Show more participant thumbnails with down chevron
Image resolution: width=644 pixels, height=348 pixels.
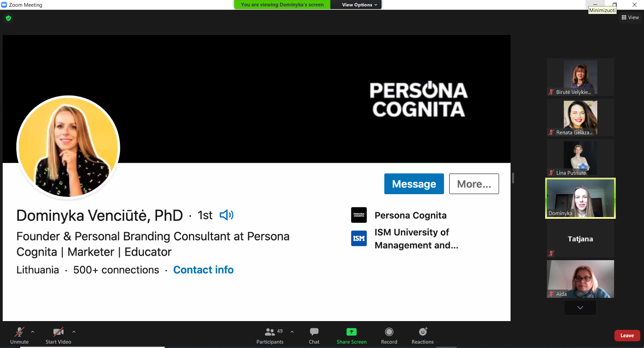tap(580, 308)
